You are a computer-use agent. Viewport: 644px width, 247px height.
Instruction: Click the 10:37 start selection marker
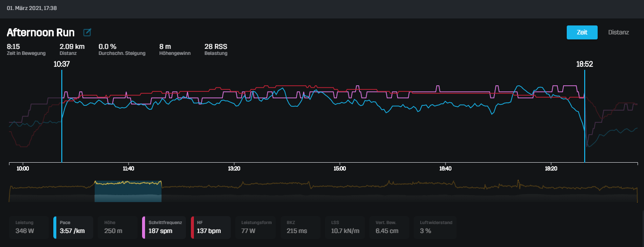(x=61, y=64)
